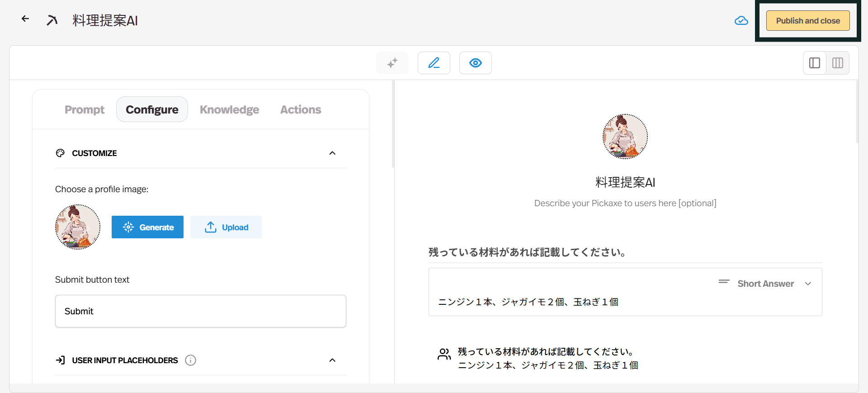Click the User Input Placeholders info icon
Image resolution: width=868 pixels, height=393 pixels.
click(x=191, y=360)
